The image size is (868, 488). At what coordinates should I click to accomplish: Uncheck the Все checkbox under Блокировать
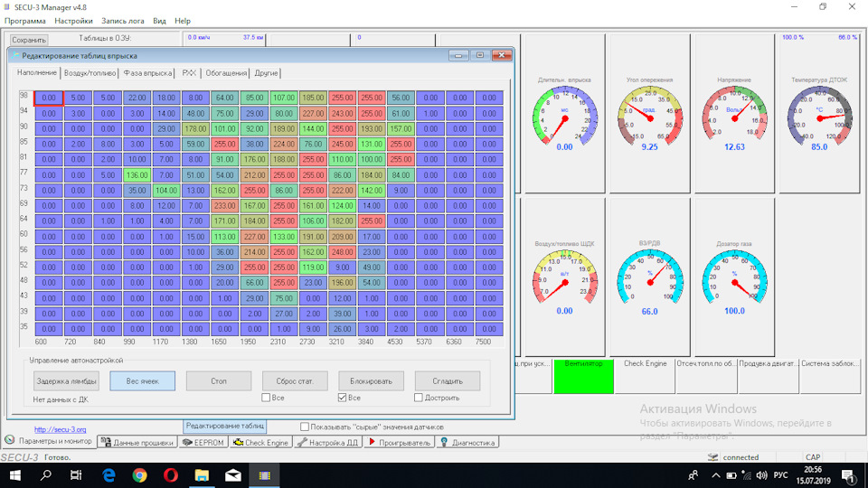click(342, 398)
